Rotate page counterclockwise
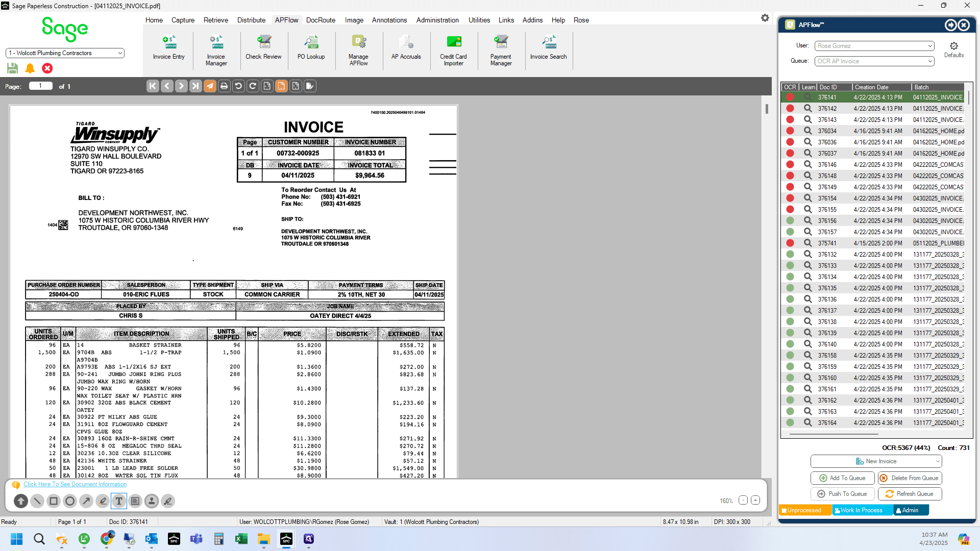The width and height of the screenshot is (980, 551). (238, 86)
